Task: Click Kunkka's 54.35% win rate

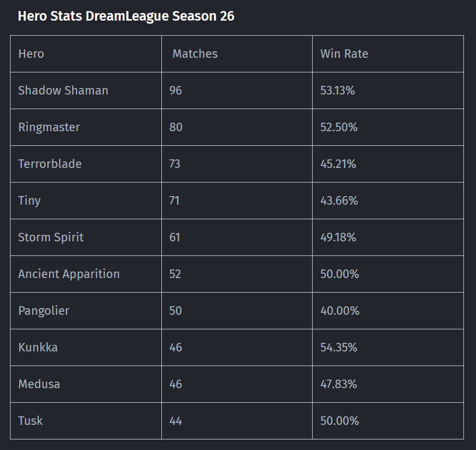Action: coord(339,347)
